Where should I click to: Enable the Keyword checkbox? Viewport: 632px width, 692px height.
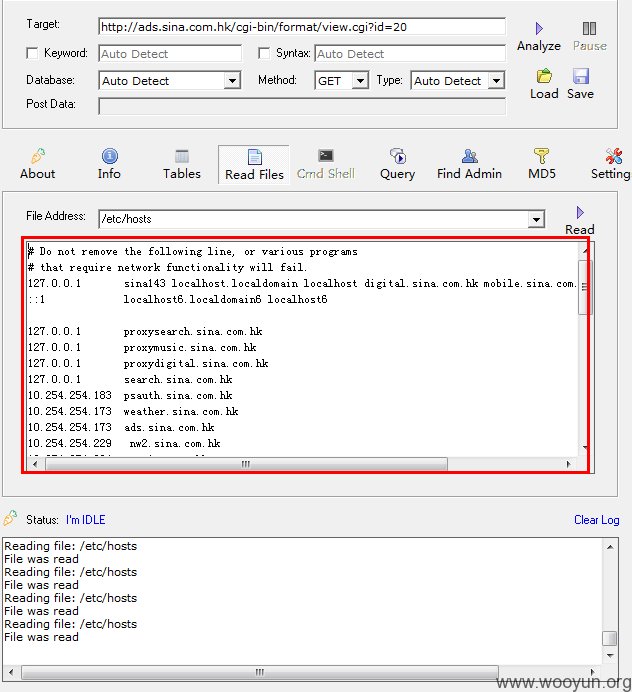[x=32, y=53]
